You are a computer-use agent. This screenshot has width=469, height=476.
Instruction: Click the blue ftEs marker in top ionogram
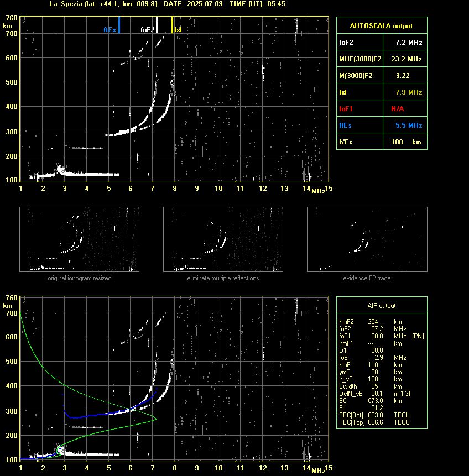tap(119, 25)
